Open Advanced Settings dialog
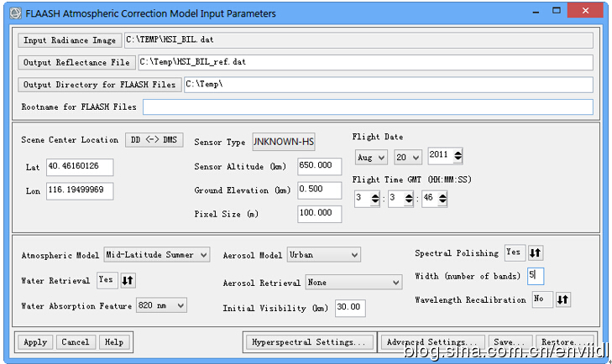 pyautogui.click(x=433, y=342)
